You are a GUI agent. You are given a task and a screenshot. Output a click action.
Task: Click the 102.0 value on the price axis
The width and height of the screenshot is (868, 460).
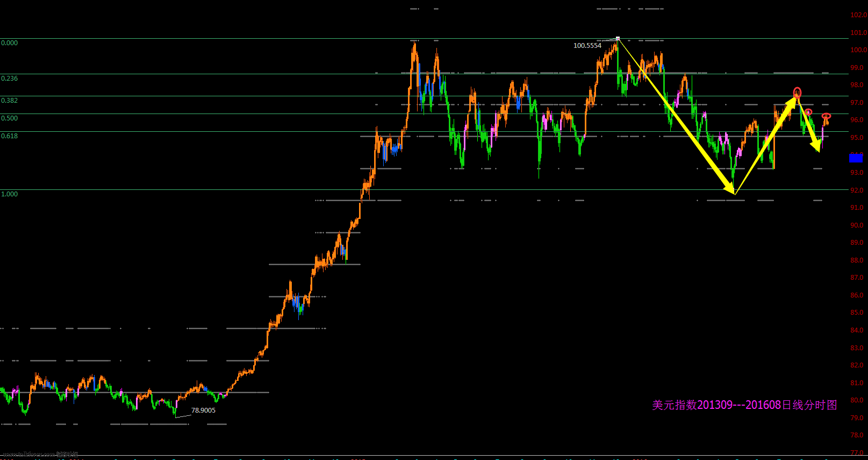click(858, 15)
